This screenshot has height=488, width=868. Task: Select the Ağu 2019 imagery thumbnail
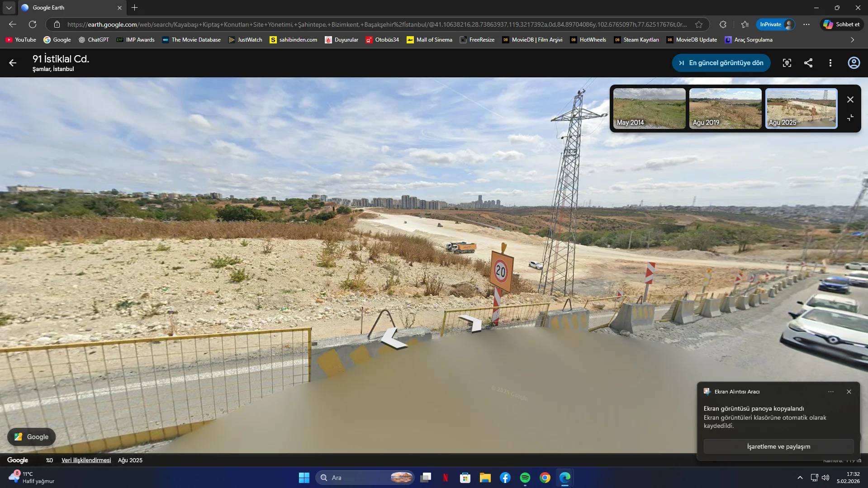click(725, 109)
